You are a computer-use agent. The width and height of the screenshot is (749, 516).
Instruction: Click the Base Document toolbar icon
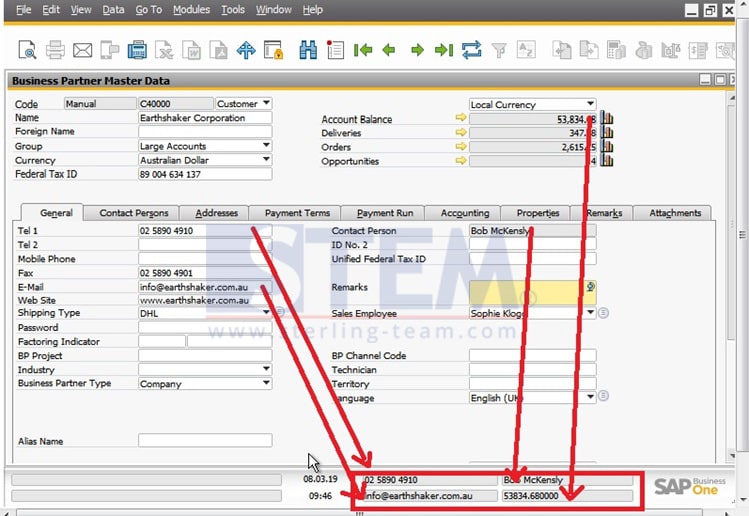(x=562, y=50)
